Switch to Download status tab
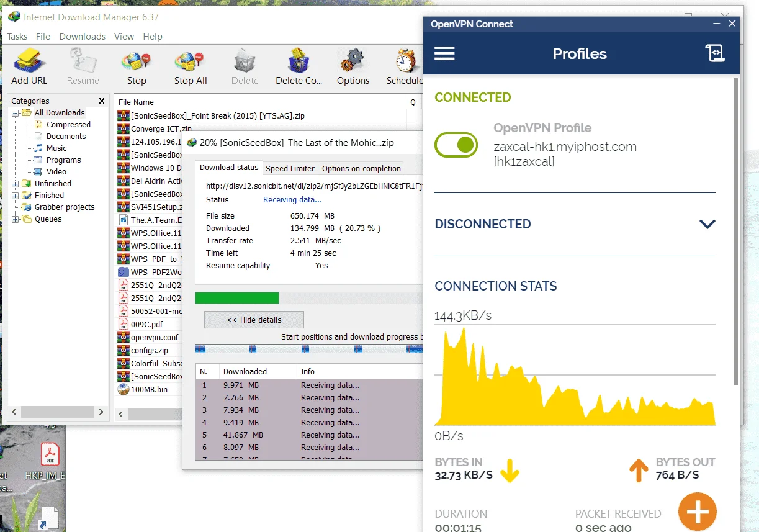Image resolution: width=759 pixels, height=532 pixels. point(229,168)
